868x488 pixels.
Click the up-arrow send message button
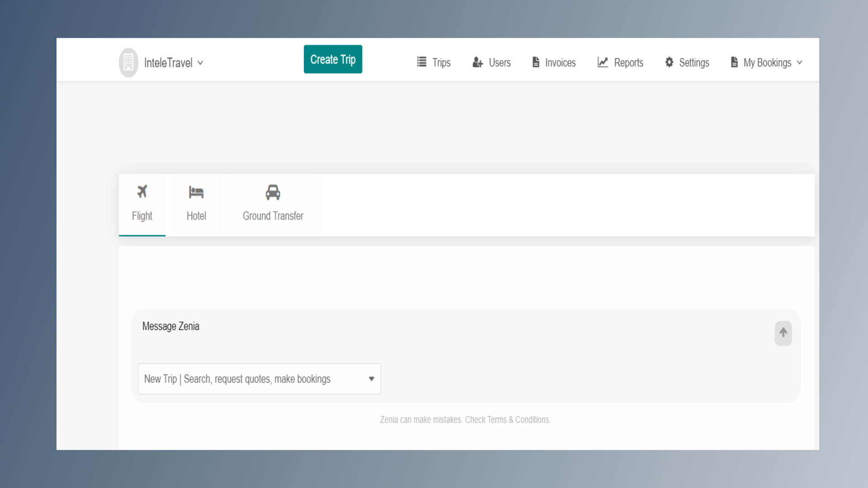click(x=783, y=333)
